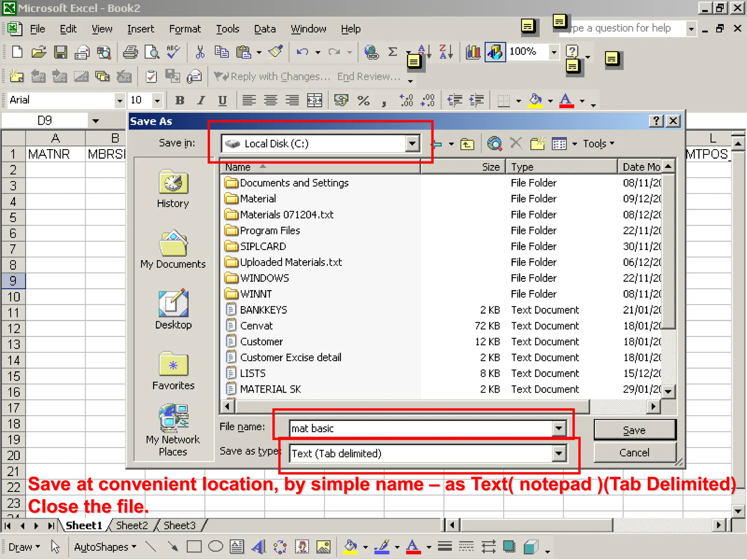
Task: Expand the File name dropdown arrow
Action: click(x=559, y=428)
